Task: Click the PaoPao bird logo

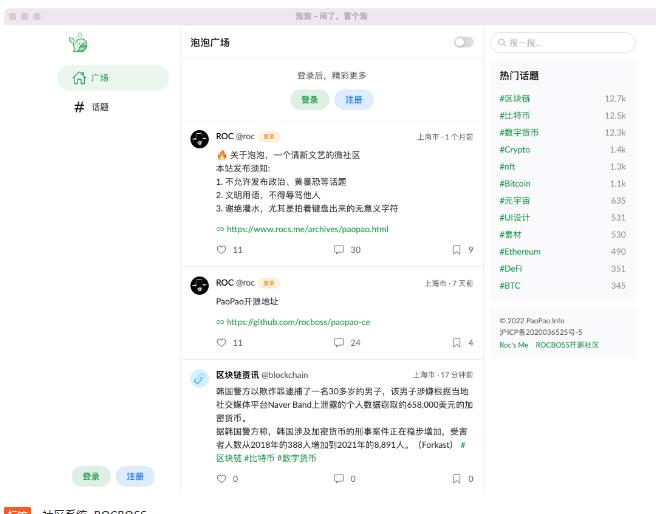Action: point(78,43)
